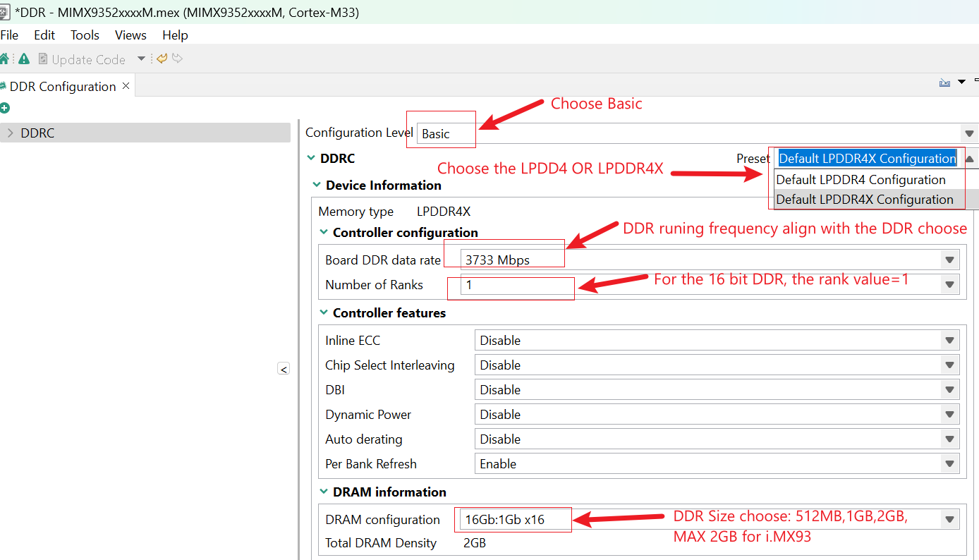Collapse the left panel using the arrow button
979x560 pixels.
(283, 368)
